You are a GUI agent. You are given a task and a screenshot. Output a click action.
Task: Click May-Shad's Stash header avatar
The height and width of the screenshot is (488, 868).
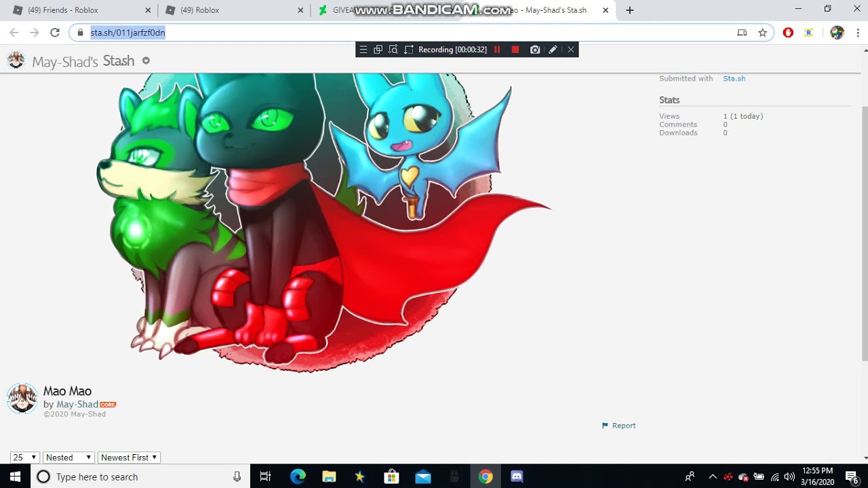pos(16,60)
